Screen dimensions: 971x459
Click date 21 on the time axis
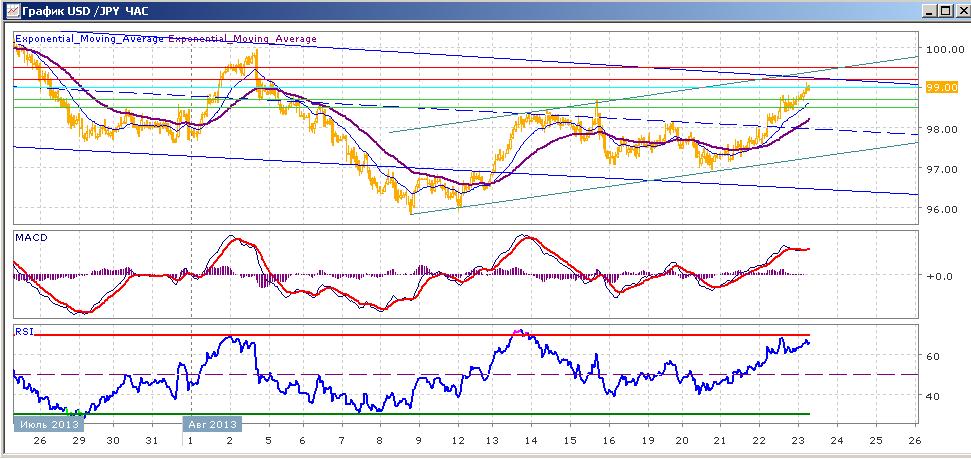[x=720, y=440]
